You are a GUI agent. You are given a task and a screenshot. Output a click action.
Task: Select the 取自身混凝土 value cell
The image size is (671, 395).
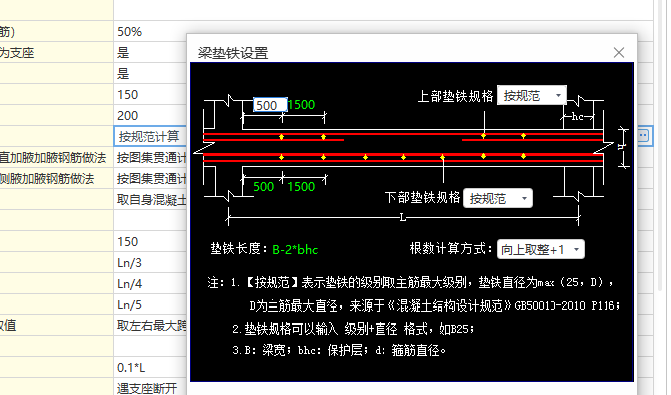150,199
